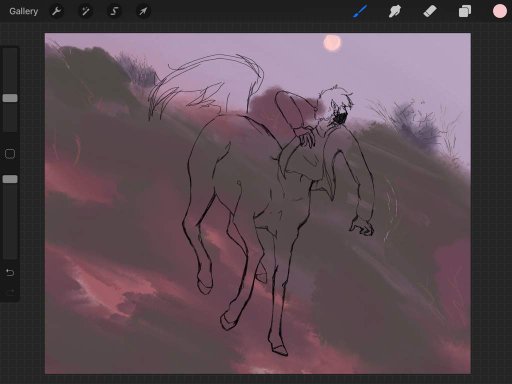Activate the Selection tool S icon
This screenshot has width=512, height=384.
(x=114, y=11)
